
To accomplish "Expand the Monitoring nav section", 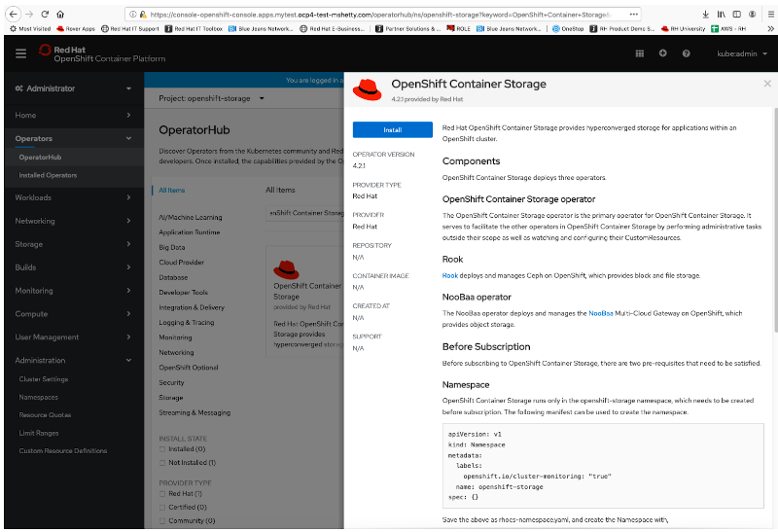I will coord(74,291).
